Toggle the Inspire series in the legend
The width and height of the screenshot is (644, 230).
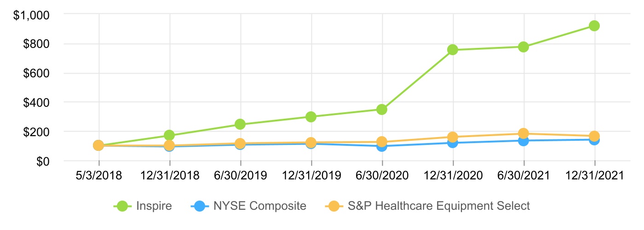[143, 206]
